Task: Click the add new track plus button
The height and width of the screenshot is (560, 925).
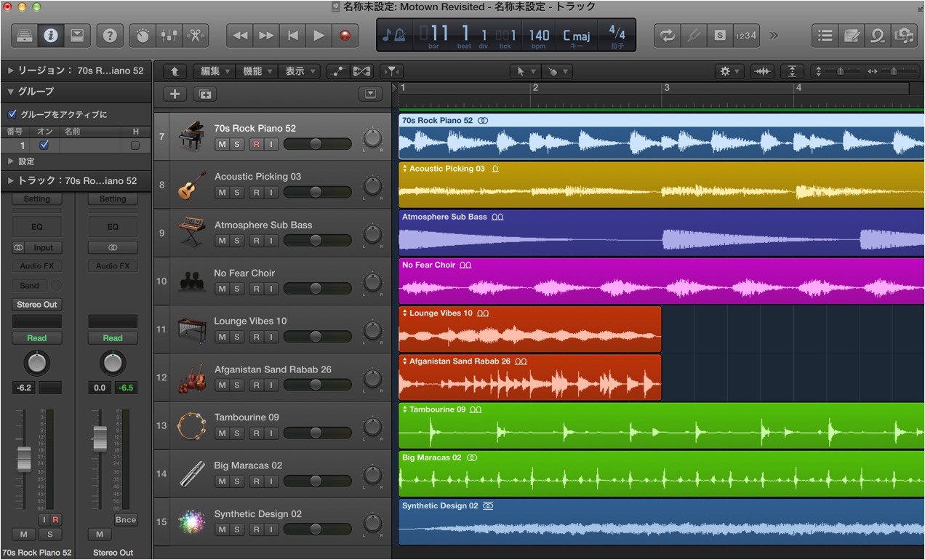Action: [x=175, y=94]
